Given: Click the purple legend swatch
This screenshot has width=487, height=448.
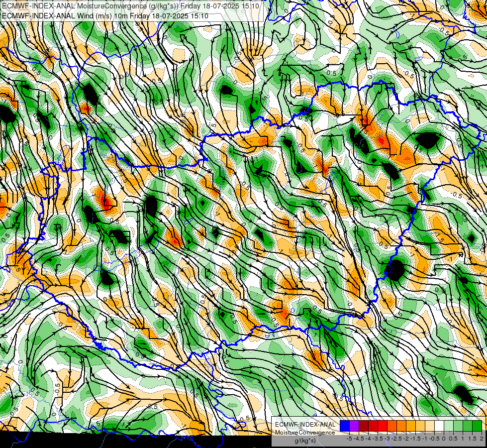Looking at the screenshot, I should 354,426.
